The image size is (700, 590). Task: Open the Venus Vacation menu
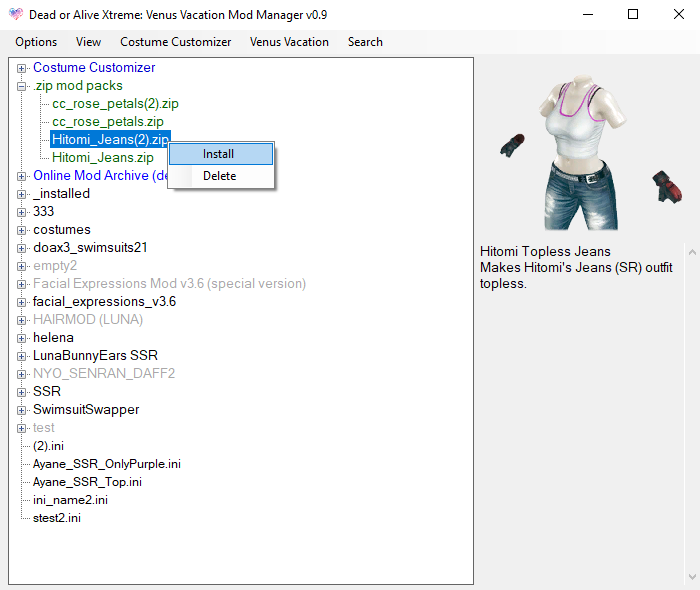[x=289, y=42]
